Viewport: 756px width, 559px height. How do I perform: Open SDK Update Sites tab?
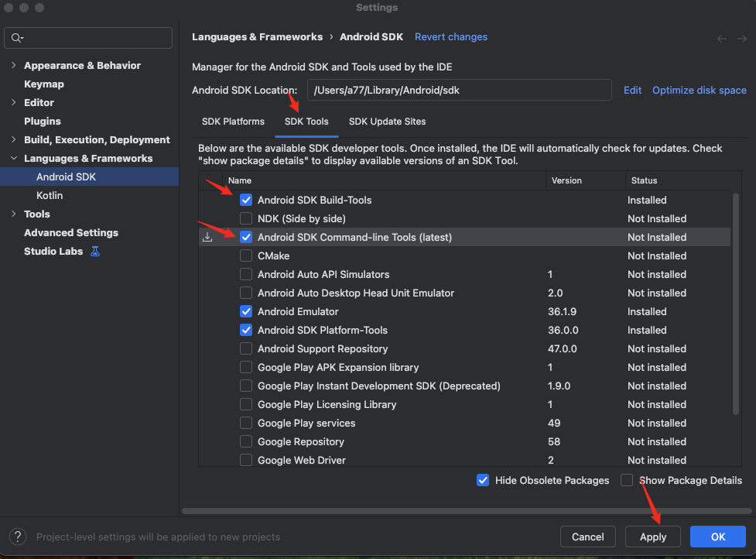(x=387, y=122)
